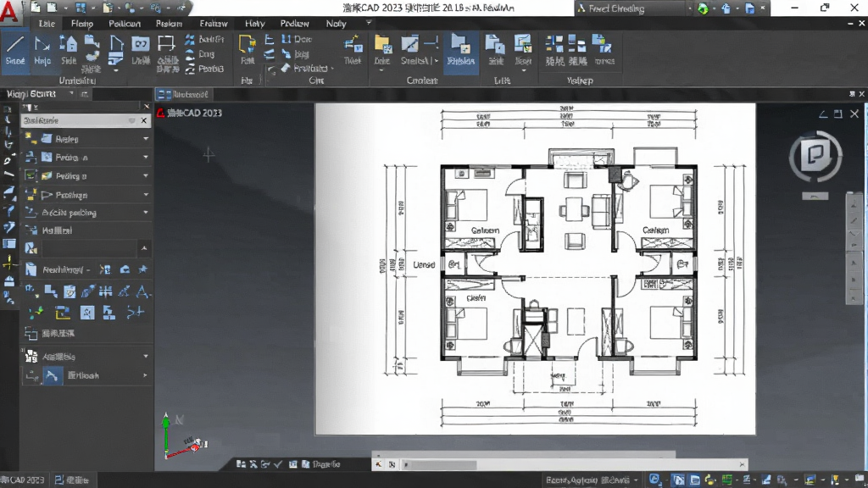Click the green-star icon in second palette grid row

pyautogui.click(x=36, y=313)
